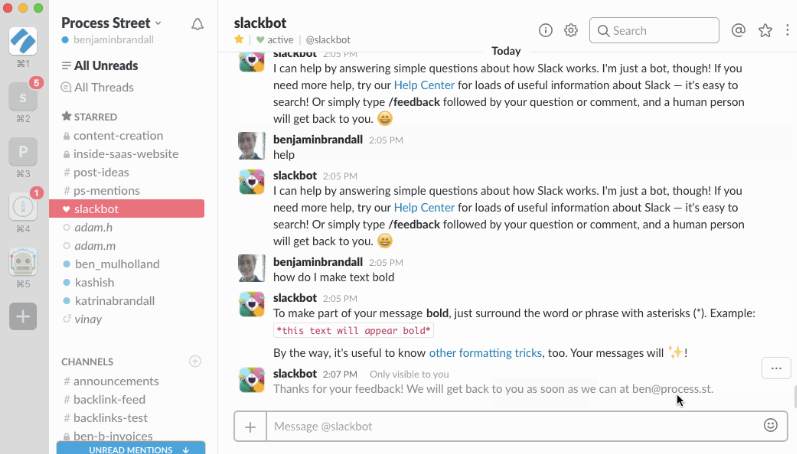Switch to workspace P in the sidebar

(x=23, y=152)
